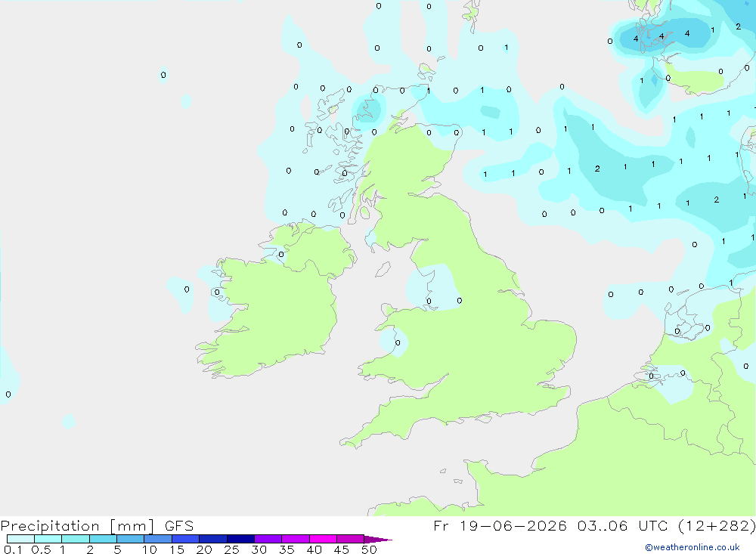This screenshot has width=756, height=554.
Task: Click the 0.1–0.5 mm palest legend swatch
Action: click(x=20, y=539)
